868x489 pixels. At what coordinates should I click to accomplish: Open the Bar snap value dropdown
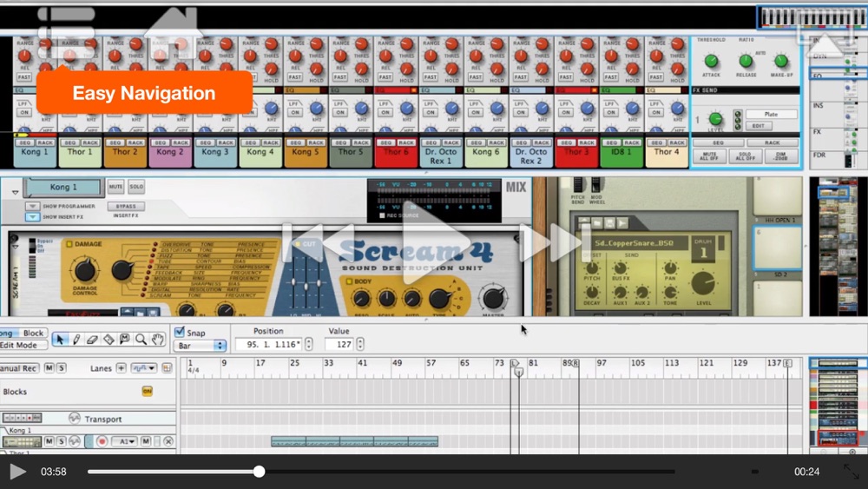(201, 346)
